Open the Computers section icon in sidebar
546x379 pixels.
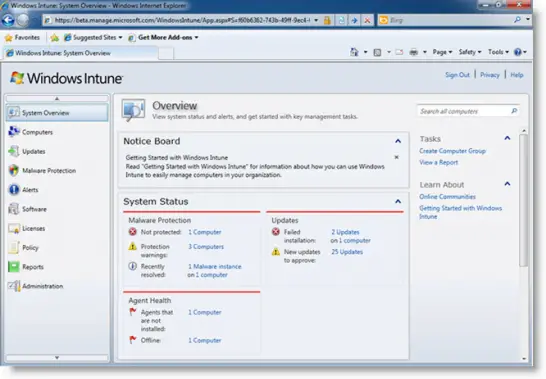(x=14, y=132)
